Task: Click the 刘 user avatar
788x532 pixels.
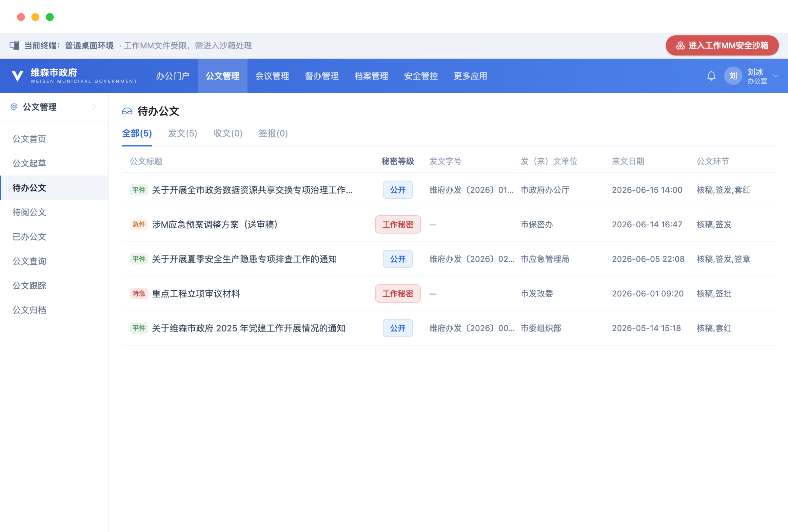Action: point(733,76)
